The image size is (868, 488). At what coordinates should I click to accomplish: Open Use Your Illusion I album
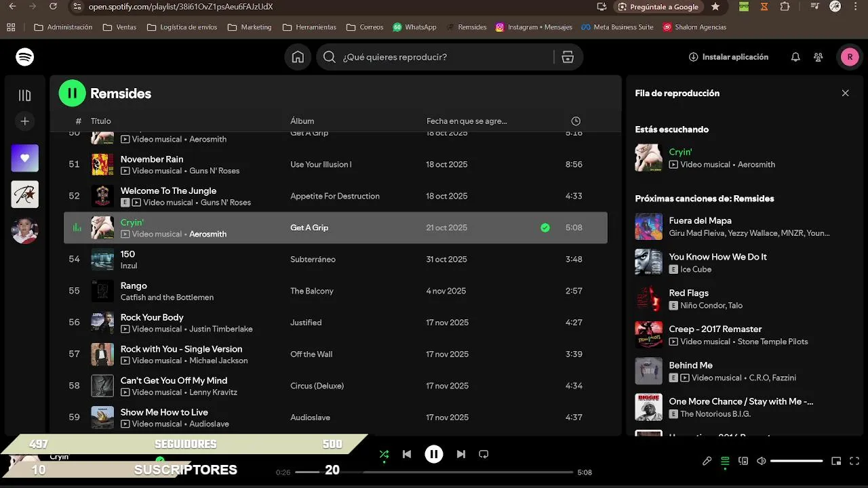(x=321, y=165)
